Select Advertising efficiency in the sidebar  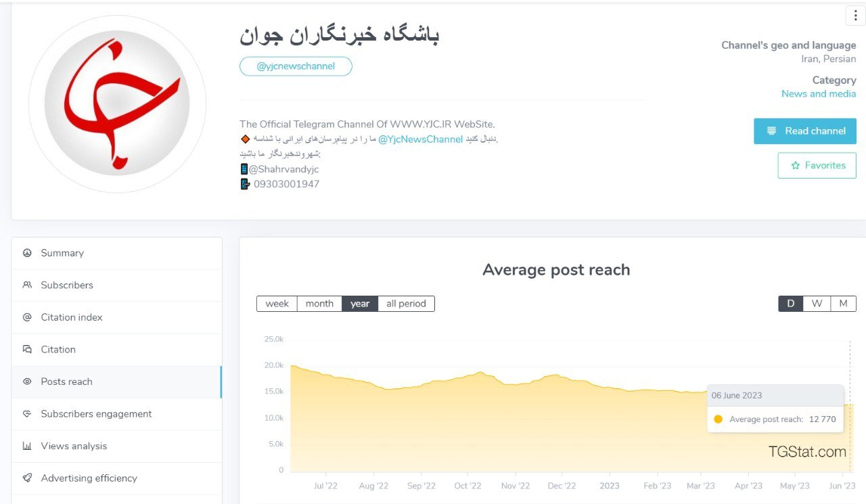[27, 478]
